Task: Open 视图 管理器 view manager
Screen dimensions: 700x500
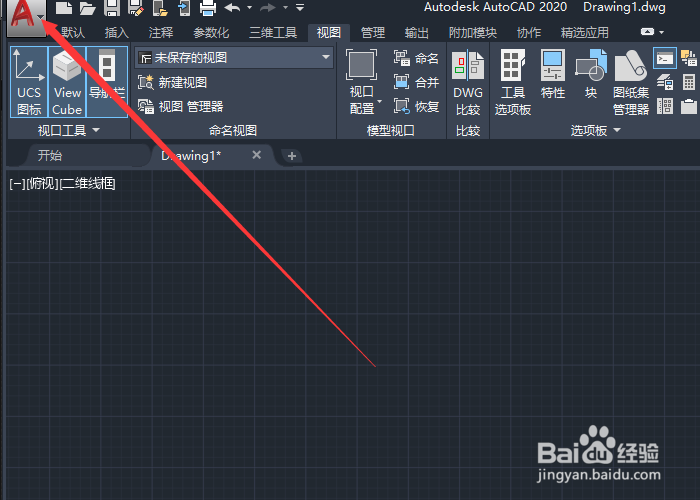Action: tap(180, 107)
